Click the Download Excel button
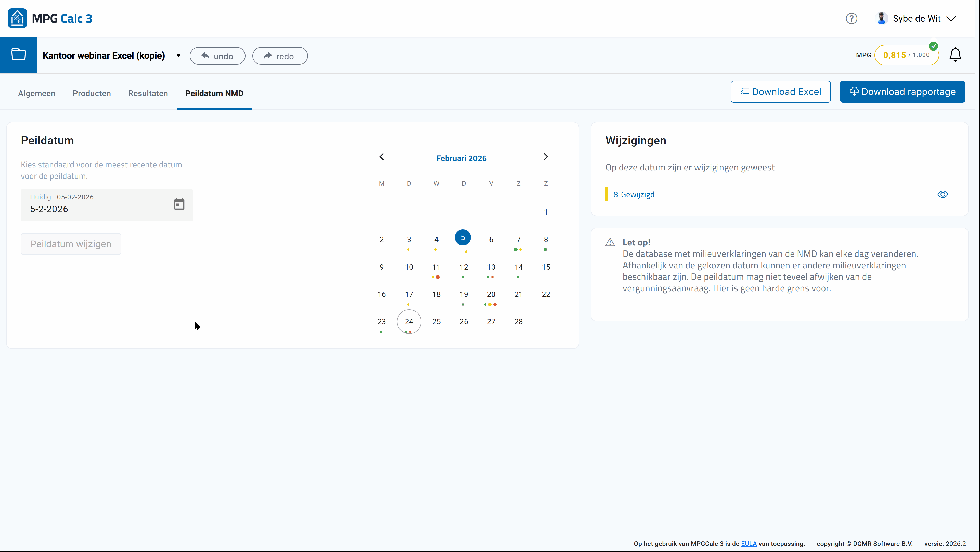Image resolution: width=980 pixels, height=552 pixels. pos(780,92)
